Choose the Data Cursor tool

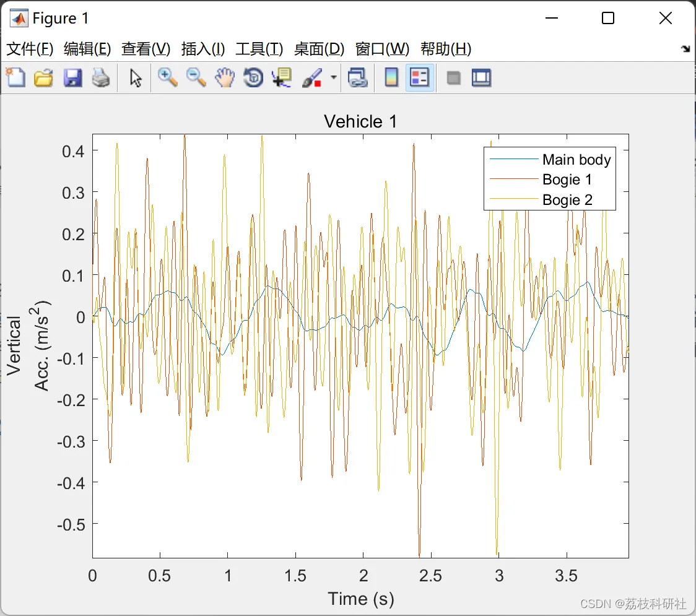click(282, 77)
